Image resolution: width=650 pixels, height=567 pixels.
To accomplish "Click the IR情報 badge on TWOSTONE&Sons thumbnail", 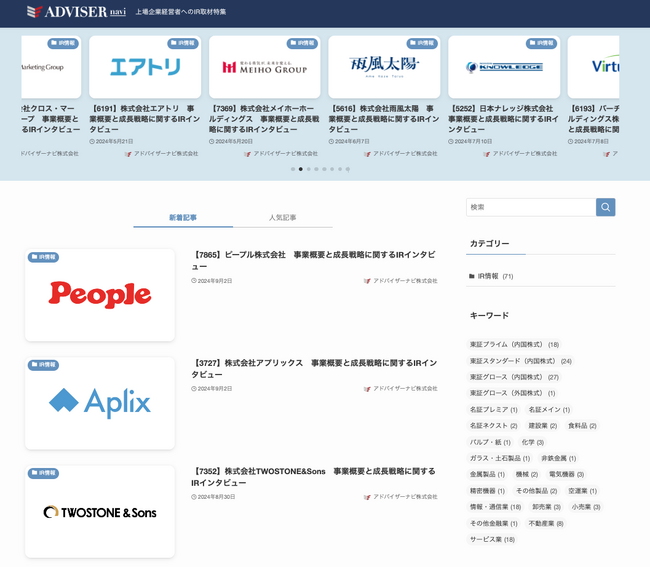I will (x=43, y=473).
